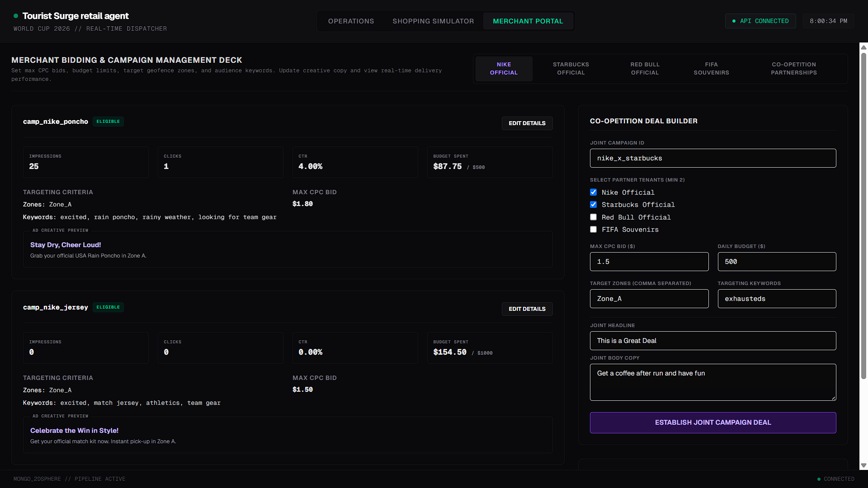
Task: Click the $87.75 budget spent value
Action: pos(447,166)
